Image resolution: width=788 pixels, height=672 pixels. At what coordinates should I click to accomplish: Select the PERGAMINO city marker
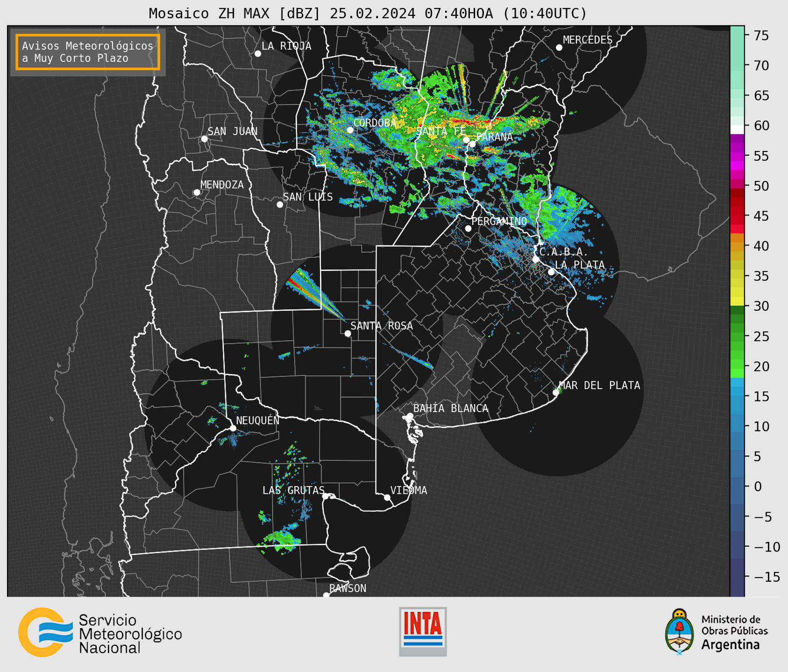click(468, 229)
